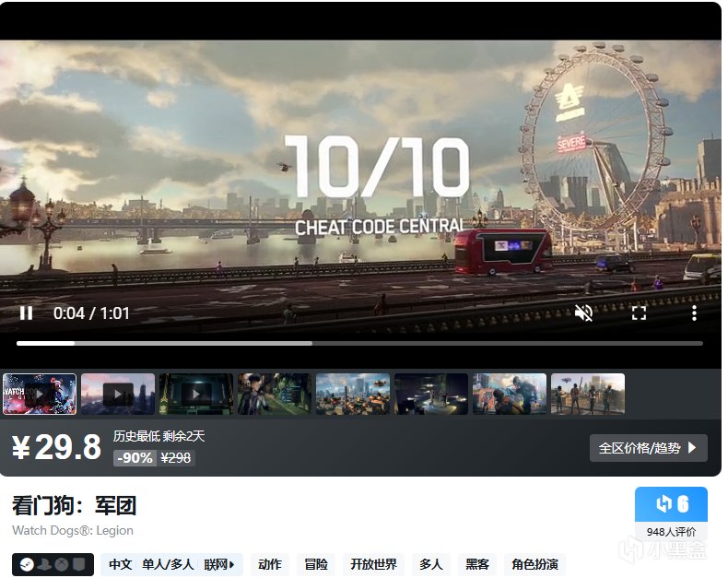The height and width of the screenshot is (578, 728).
Task: Select the PlayStation platform icon
Action: pos(44,564)
